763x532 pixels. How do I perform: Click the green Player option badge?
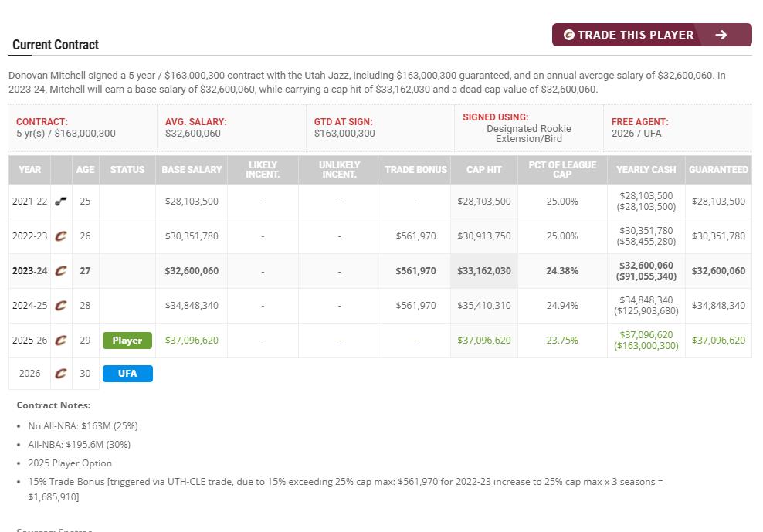[127, 341]
